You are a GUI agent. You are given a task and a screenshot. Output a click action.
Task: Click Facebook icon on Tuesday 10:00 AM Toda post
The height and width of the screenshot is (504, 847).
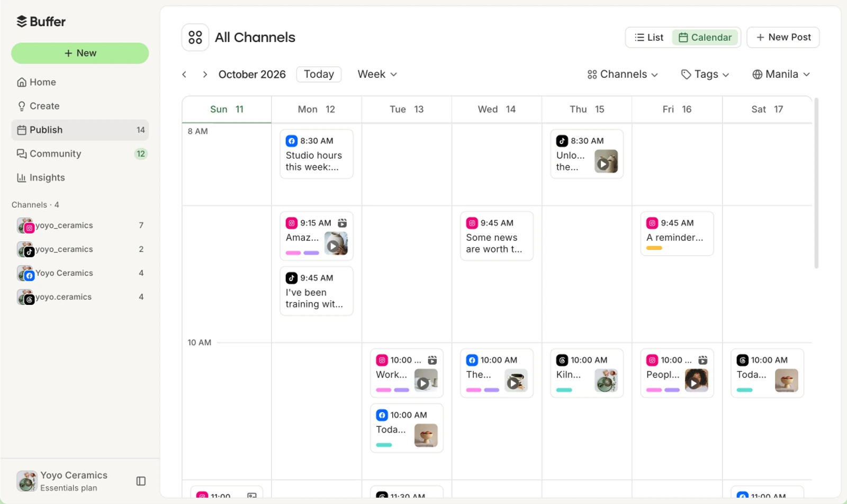[x=382, y=415]
